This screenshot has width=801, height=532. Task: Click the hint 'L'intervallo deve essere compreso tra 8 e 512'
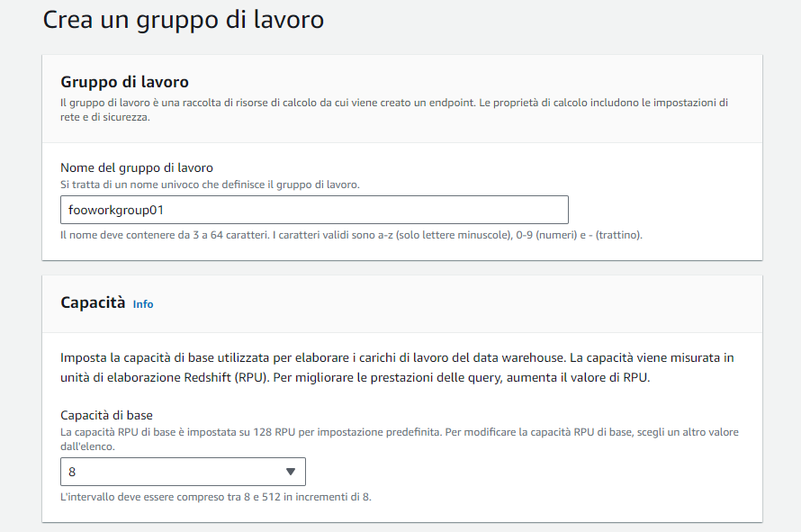click(216, 497)
